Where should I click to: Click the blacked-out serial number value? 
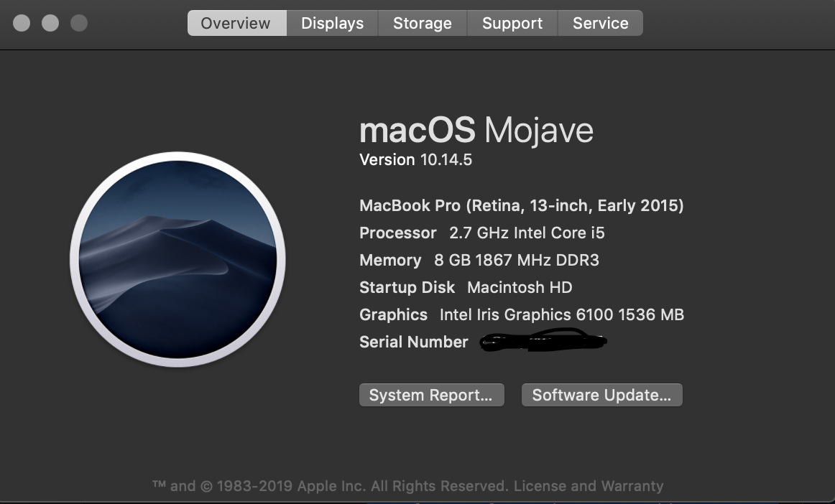point(543,342)
